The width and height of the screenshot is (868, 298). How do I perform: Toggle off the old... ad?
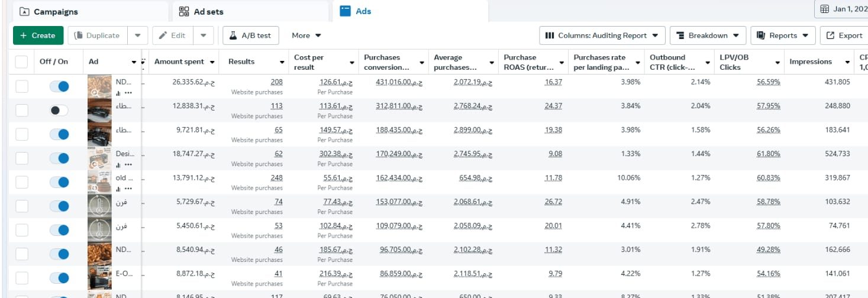[x=59, y=182]
